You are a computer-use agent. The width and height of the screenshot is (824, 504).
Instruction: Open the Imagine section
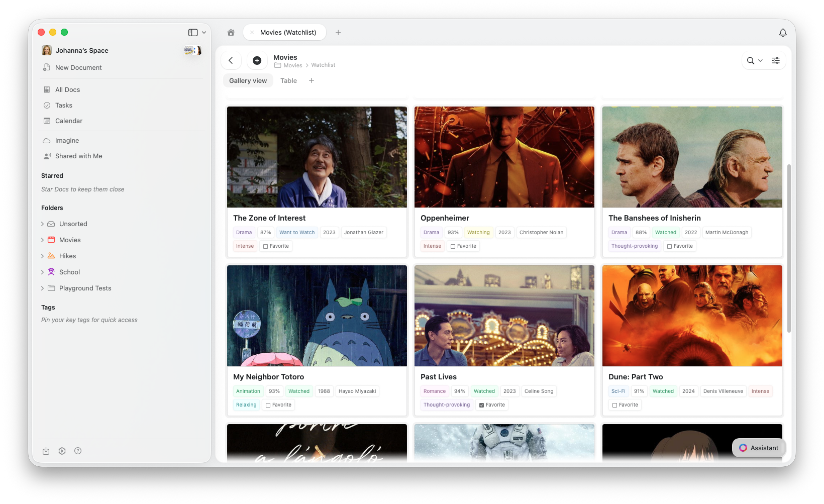pyautogui.click(x=67, y=140)
